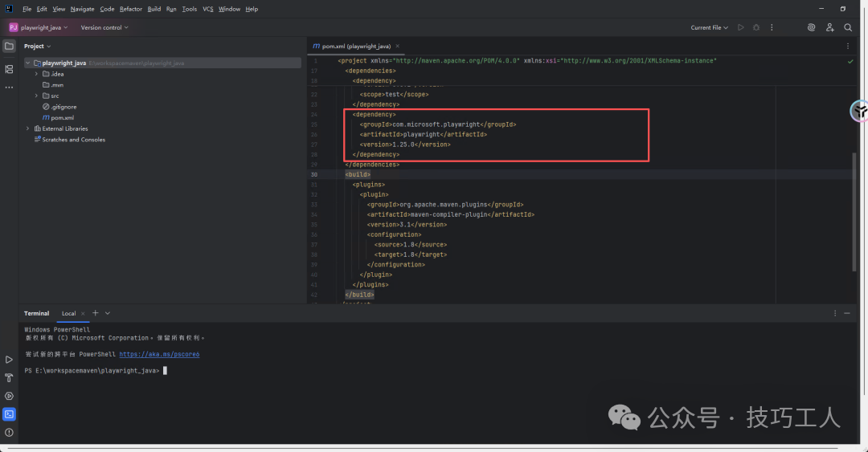Expand the src folder
868x452 pixels.
(36, 96)
